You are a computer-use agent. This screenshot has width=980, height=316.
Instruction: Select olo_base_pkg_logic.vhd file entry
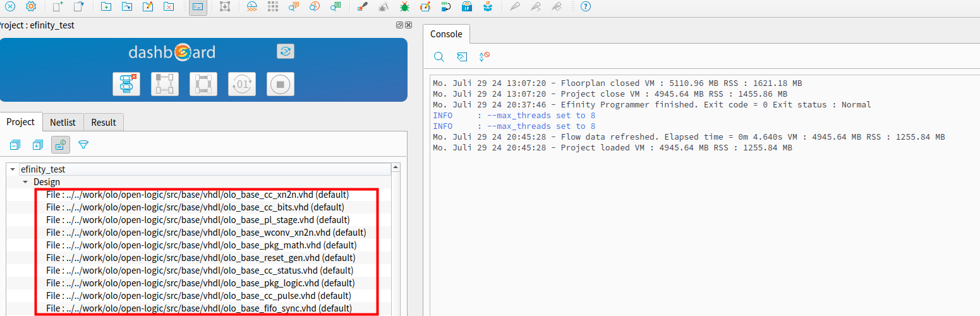click(x=200, y=283)
